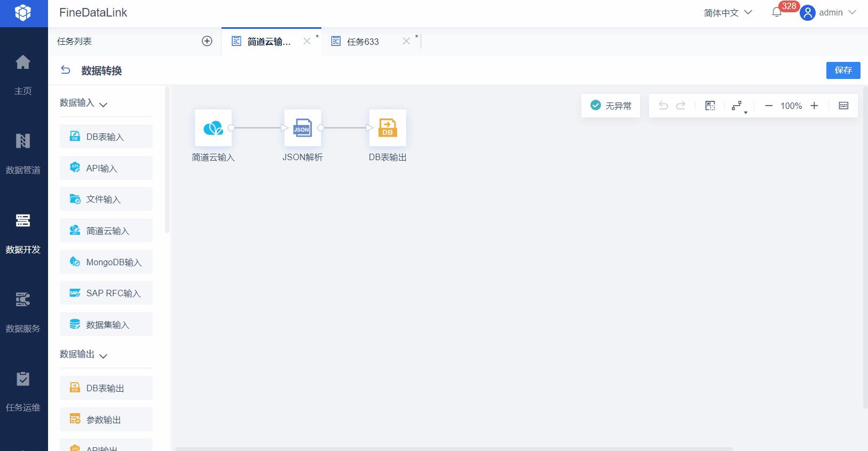This screenshot has height=451, width=868.
Task: Pick SAP RFC输入 operator from the list
Action: point(106,293)
